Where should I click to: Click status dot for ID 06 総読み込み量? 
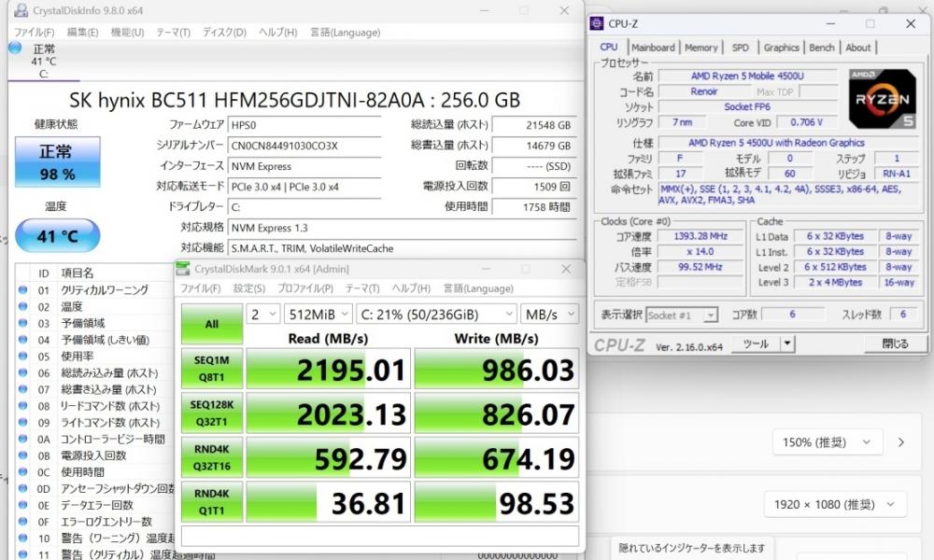tap(22, 372)
